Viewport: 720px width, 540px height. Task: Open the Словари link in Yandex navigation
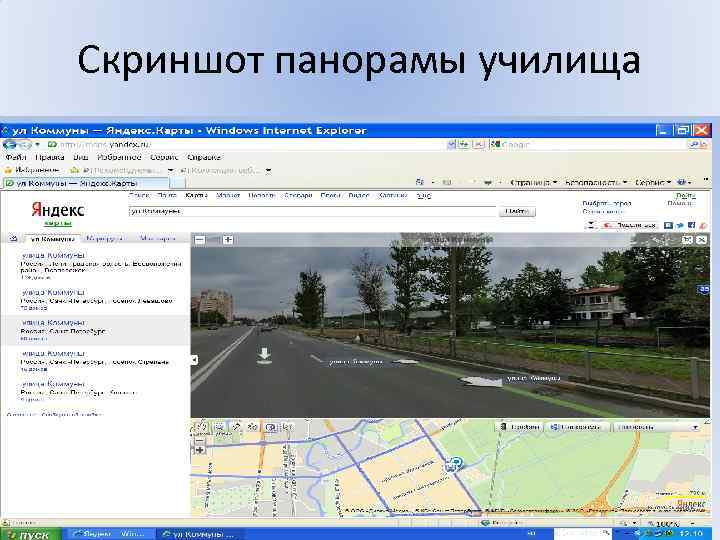coord(298,196)
